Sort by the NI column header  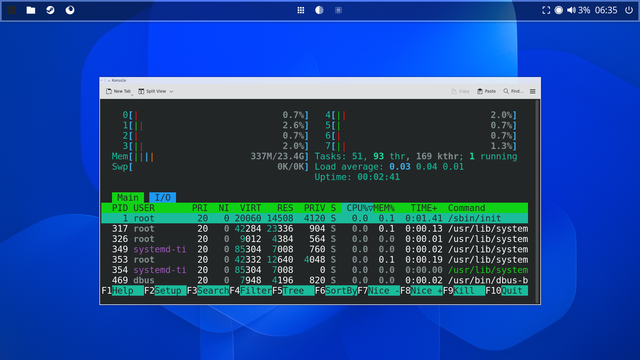[x=224, y=208]
